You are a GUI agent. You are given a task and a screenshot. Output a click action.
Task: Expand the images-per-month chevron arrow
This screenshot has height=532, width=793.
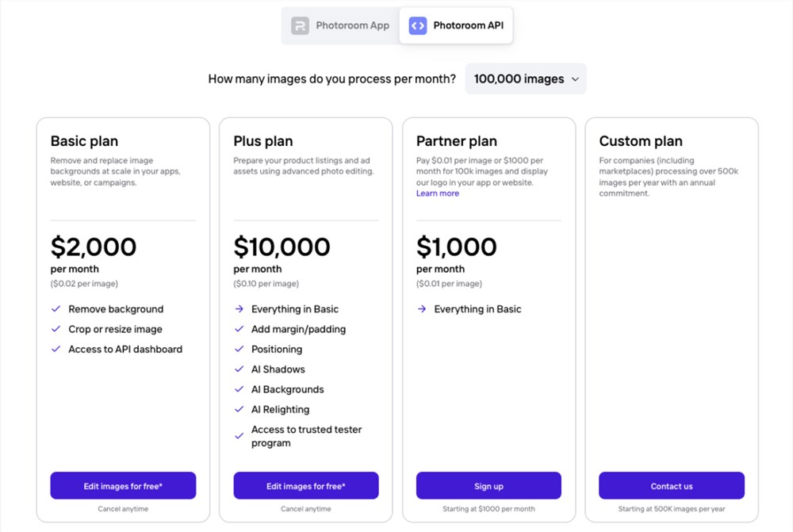click(x=575, y=79)
